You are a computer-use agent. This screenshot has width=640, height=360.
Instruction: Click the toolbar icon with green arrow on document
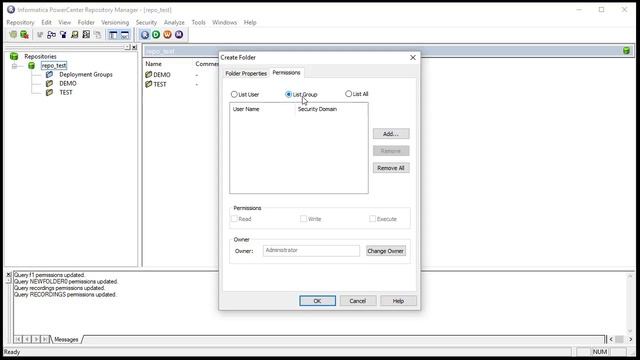click(74, 35)
